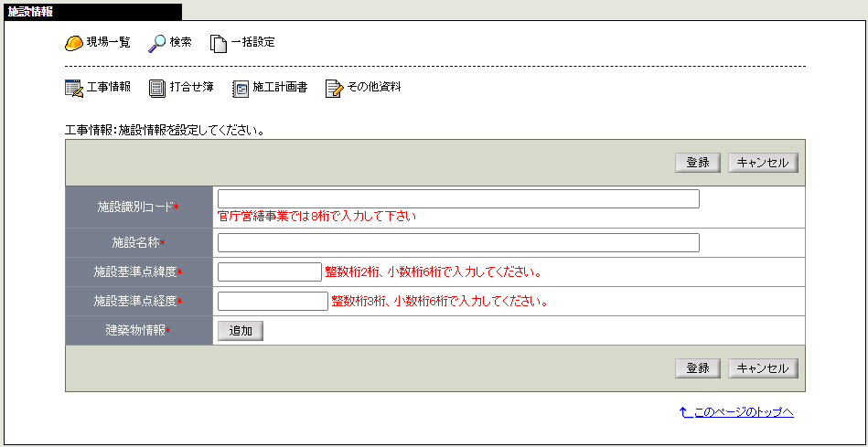Click the 工事情報:施設情報を設定してください instruction text
This screenshot has height=447, width=868.
(164, 131)
